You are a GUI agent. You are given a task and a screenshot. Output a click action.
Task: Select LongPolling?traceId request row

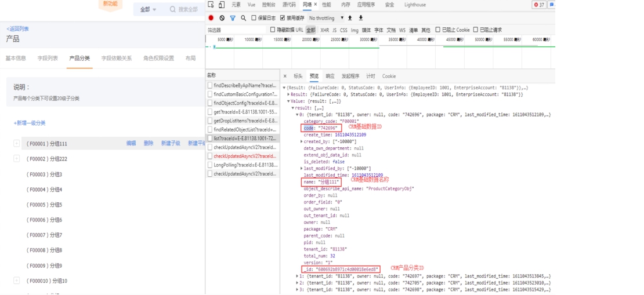[243, 165]
